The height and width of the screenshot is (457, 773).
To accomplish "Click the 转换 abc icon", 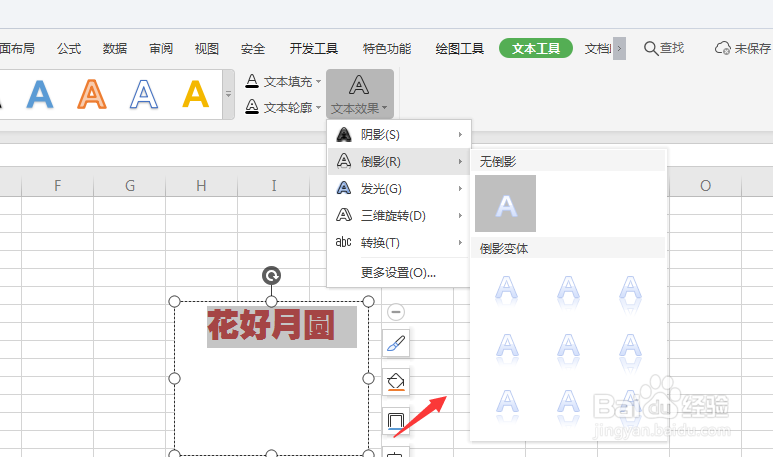I will 343,242.
